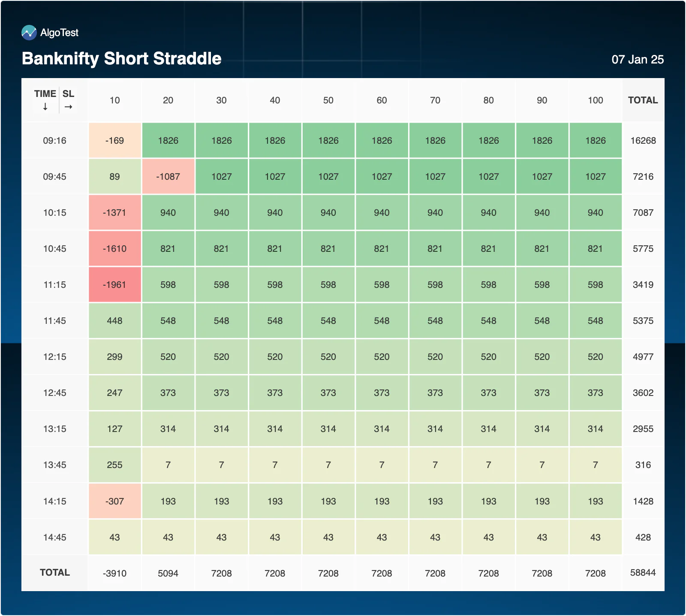The width and height of the screenshot is (686, 616).
Task: Click the 255 cell at 13:45
Action: (114, 465)
